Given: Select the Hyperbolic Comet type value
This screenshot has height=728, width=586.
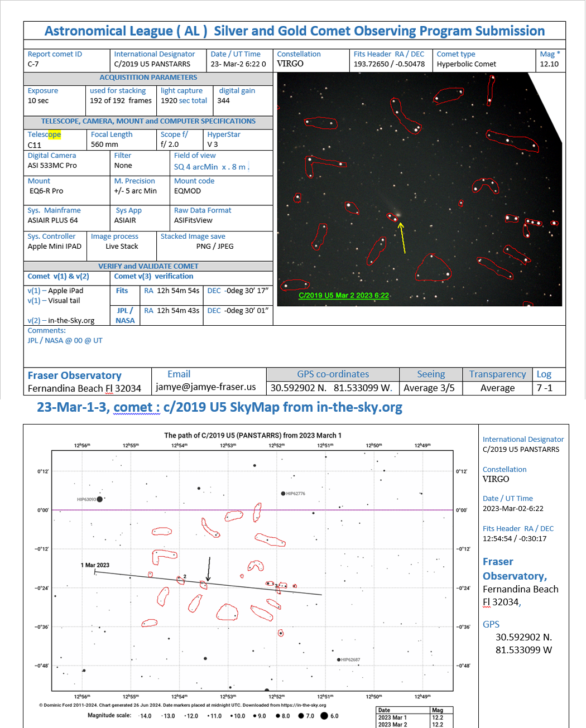Looking at the screenshot, I should coord(466,64).
